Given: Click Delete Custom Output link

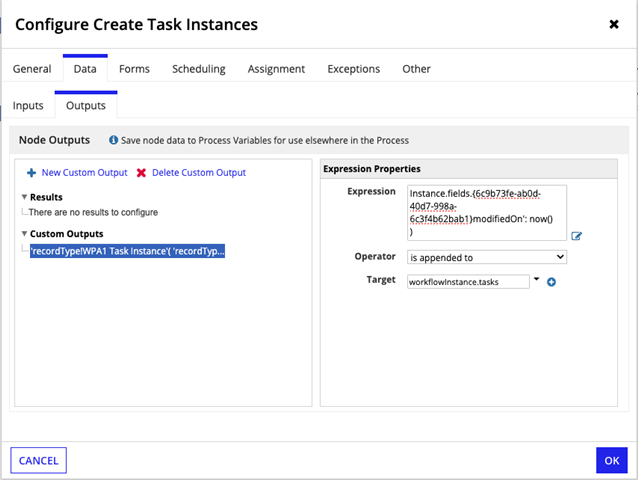Looking at the screenshot, I should [x=199, y=172].
